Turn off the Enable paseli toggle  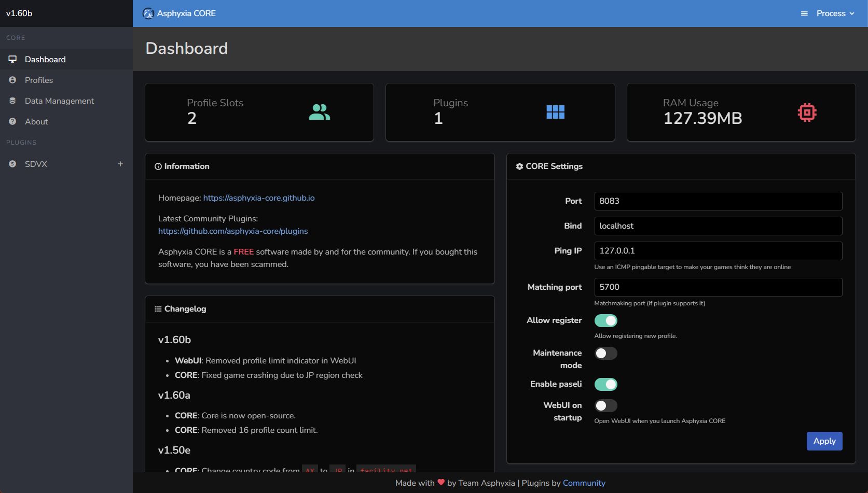click(x=605, y=385)
